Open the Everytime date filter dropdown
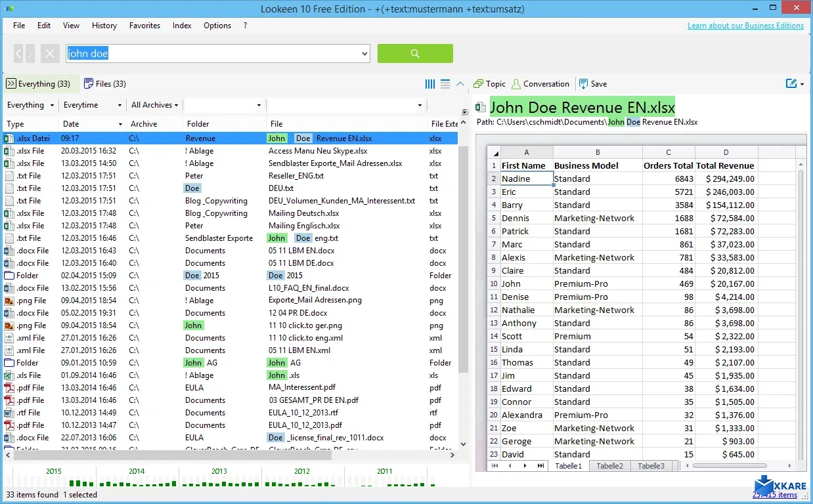 tap(120, 105)
